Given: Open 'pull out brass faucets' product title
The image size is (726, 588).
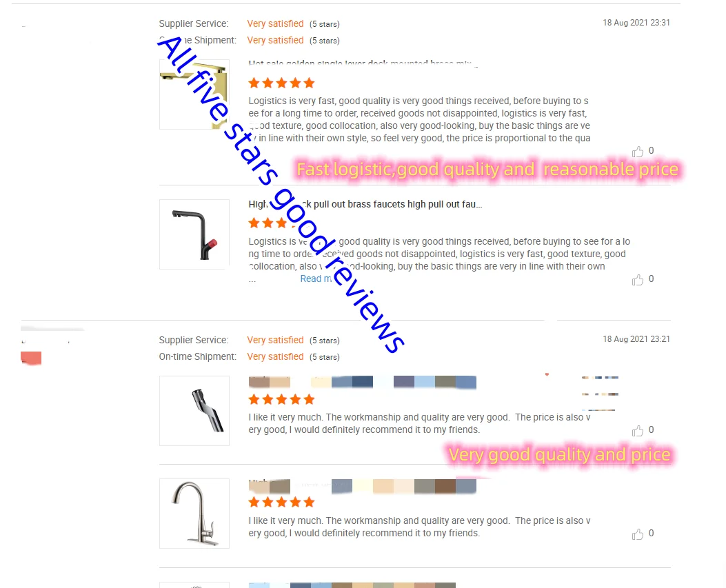Looking at the screenshot, I should click(x=365, y=204).
